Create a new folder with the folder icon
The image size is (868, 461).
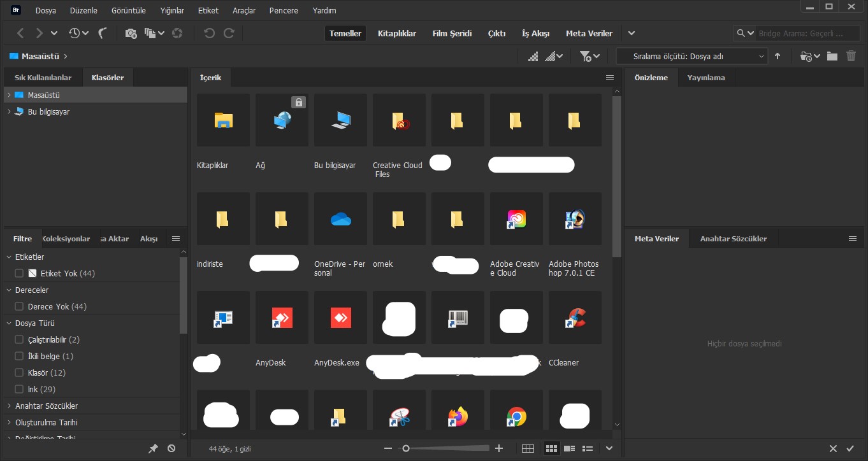pyautogui.click(x=832, y=56)
